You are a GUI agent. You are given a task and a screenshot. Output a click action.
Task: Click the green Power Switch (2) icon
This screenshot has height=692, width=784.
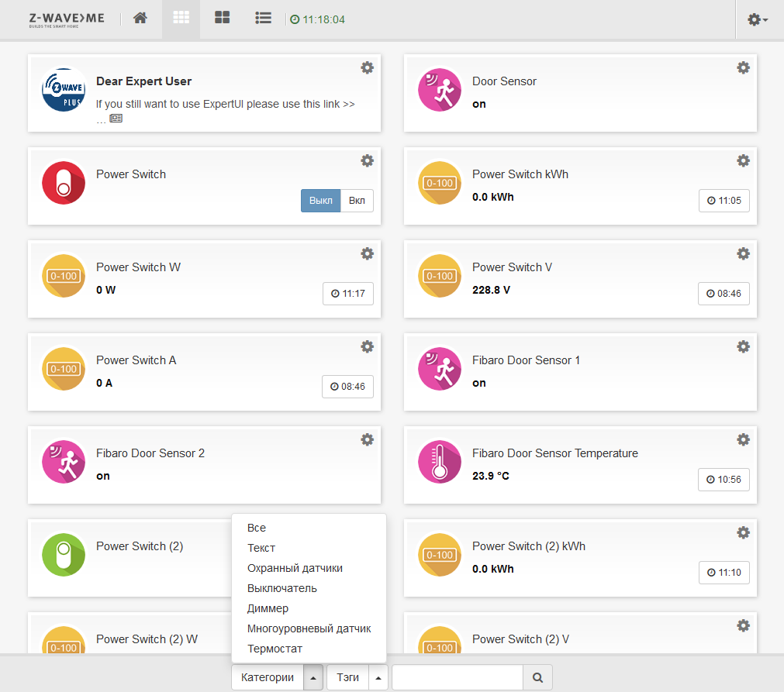pos(64,555)
